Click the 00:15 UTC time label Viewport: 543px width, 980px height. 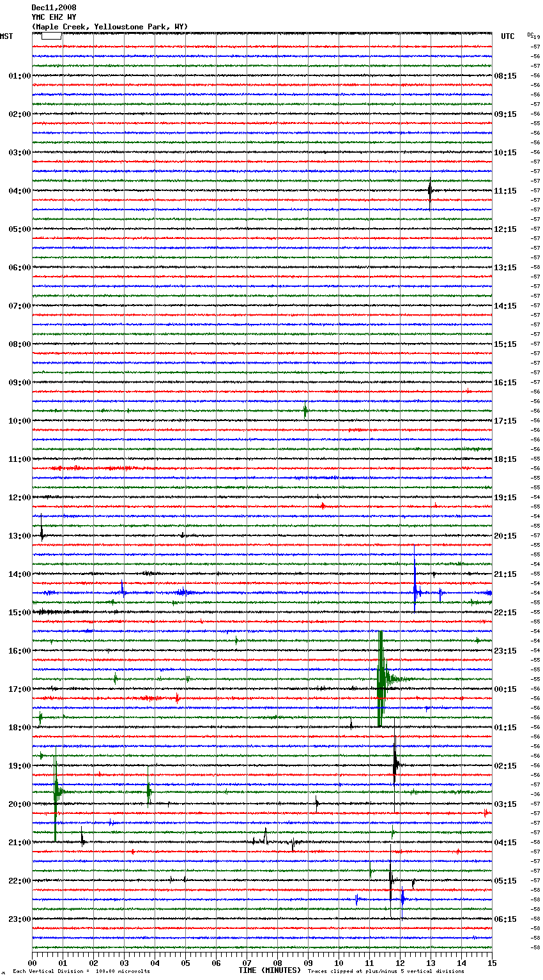[x=505, y=689]
